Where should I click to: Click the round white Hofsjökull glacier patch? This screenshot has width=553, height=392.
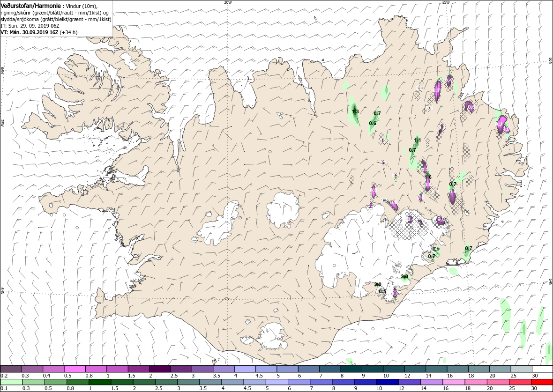tap(283, 210)
